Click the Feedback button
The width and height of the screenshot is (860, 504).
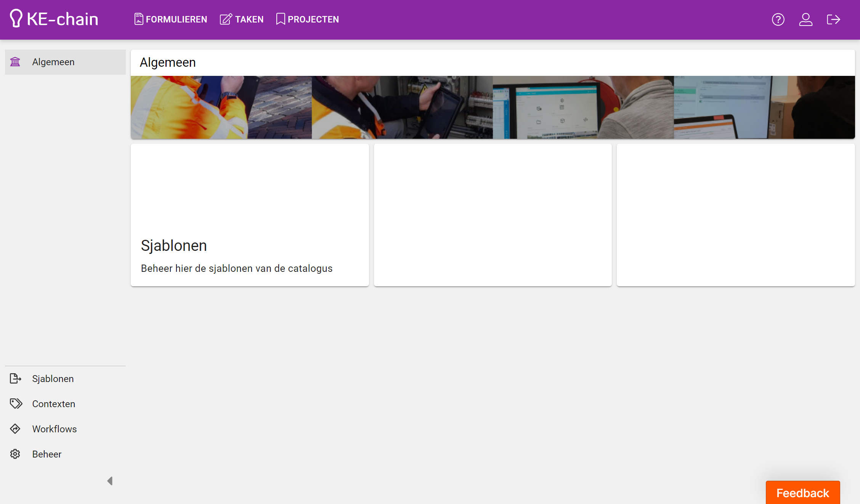[x=803, y=493]
